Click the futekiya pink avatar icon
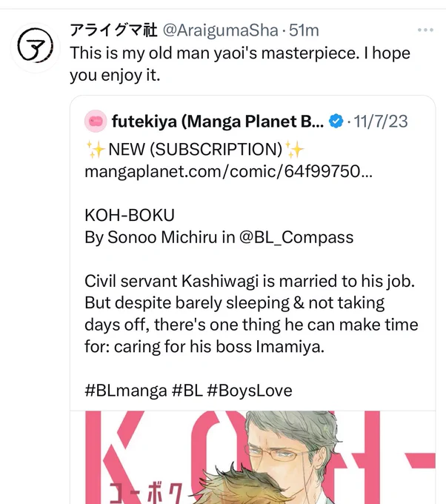 pos(96,121)
